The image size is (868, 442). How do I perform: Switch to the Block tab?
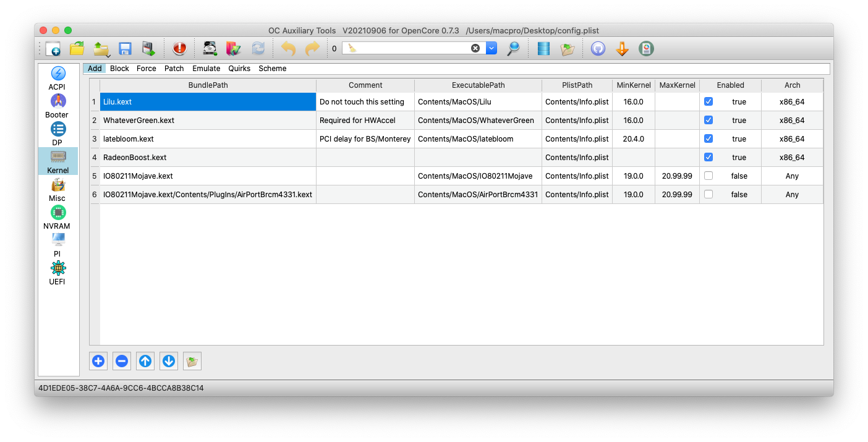(119, 69)
